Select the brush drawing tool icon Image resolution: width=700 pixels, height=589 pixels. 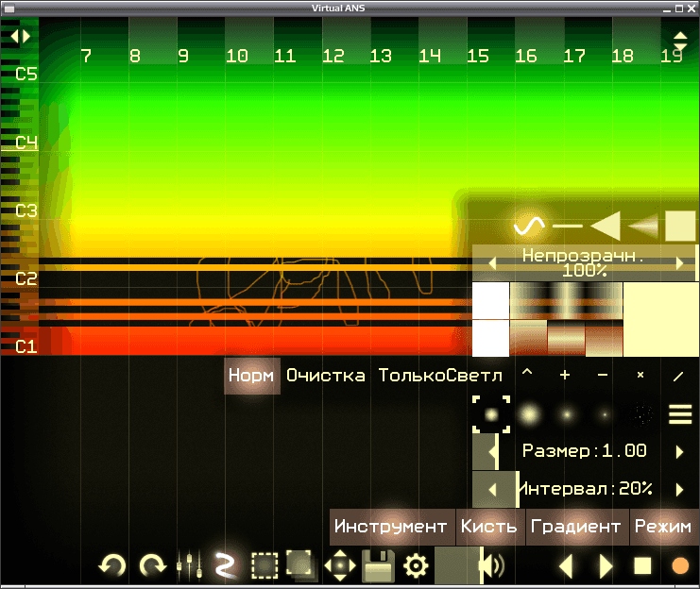tap(226, 565)
